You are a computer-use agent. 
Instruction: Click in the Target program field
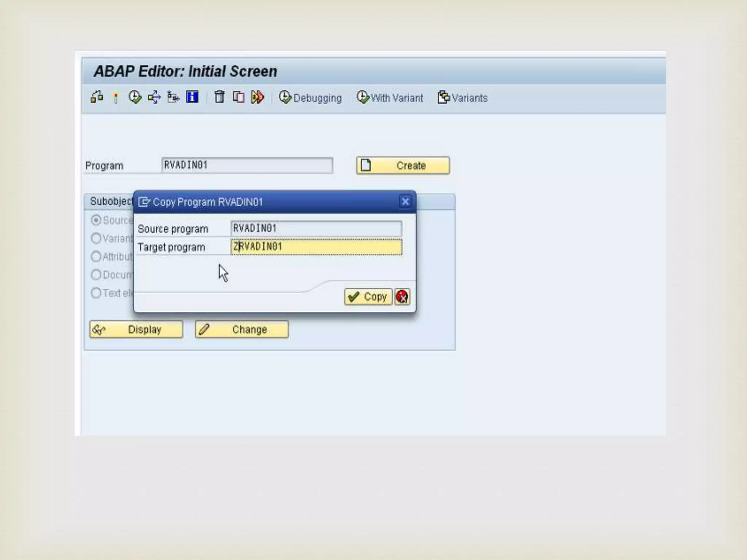[x=316, y=247]
